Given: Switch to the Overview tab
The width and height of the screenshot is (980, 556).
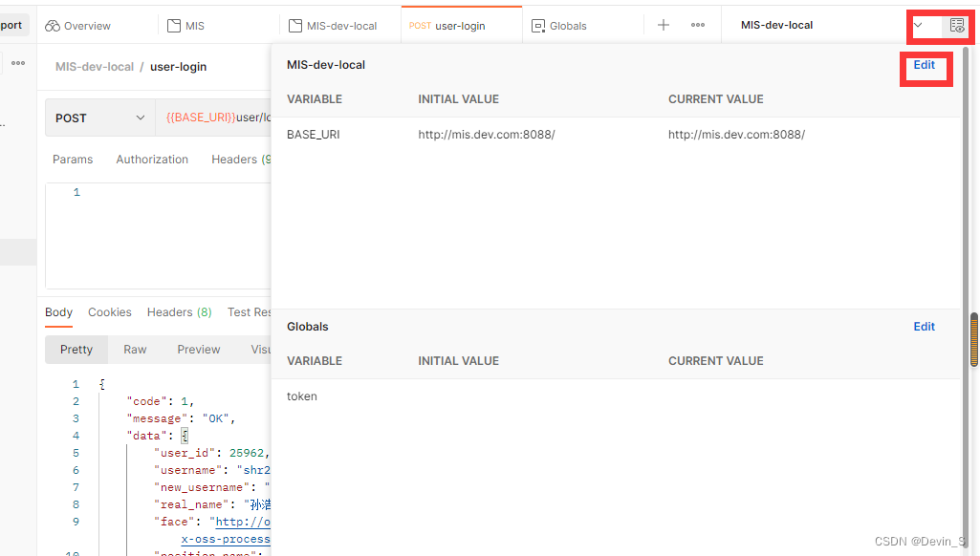Looking at the screenshot, I should (x=78, y=26).
